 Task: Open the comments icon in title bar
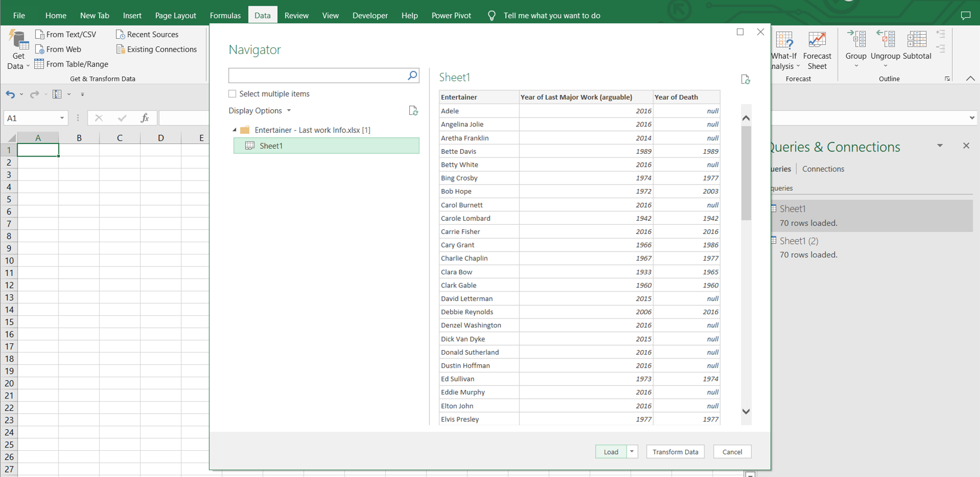point(966,15)
